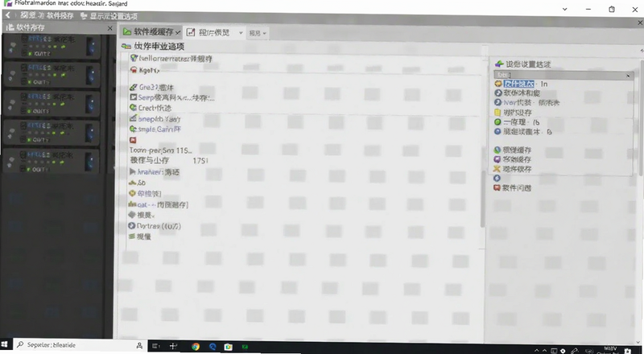
Task: Click the dark arrow icon on the second right-panel row
Action: [x=497, y=93]
